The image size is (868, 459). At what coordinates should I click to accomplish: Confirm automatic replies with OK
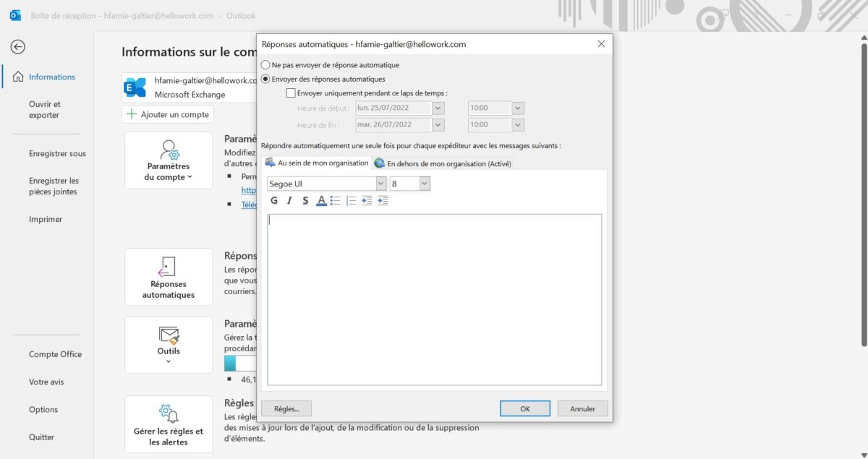point(524,408)
